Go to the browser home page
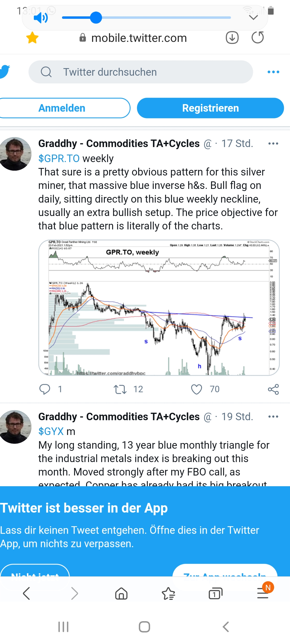 pyautogui.click(x=121, y=593)
